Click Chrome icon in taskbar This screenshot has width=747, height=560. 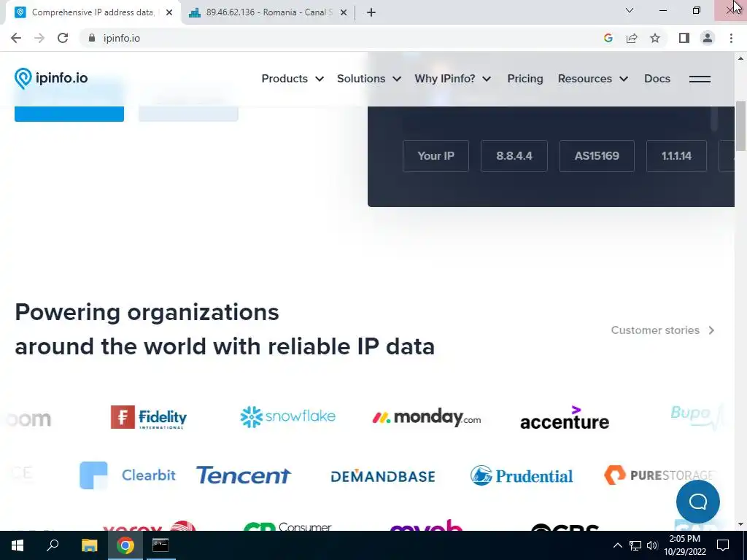[x=125, y=545]
